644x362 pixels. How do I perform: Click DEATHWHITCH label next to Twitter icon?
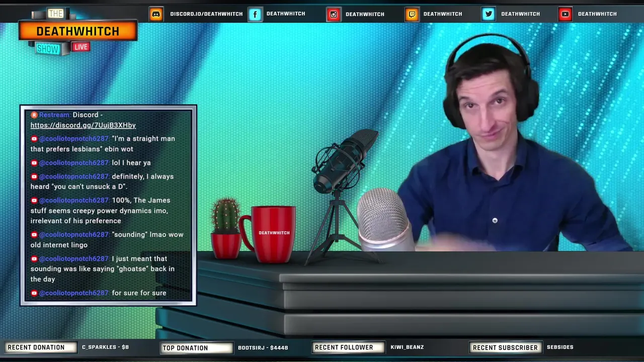point(521,14)
